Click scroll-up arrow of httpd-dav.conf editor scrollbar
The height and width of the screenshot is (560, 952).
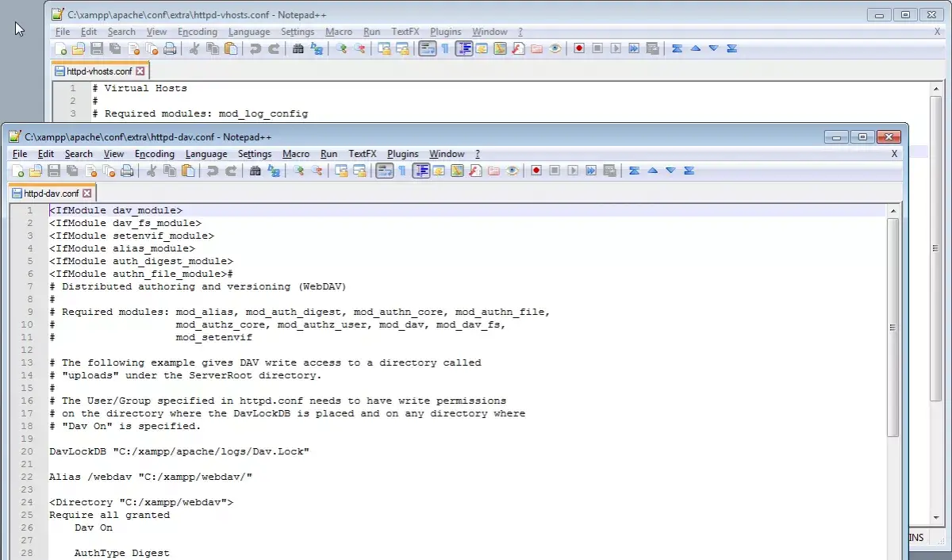coord(893,211)
